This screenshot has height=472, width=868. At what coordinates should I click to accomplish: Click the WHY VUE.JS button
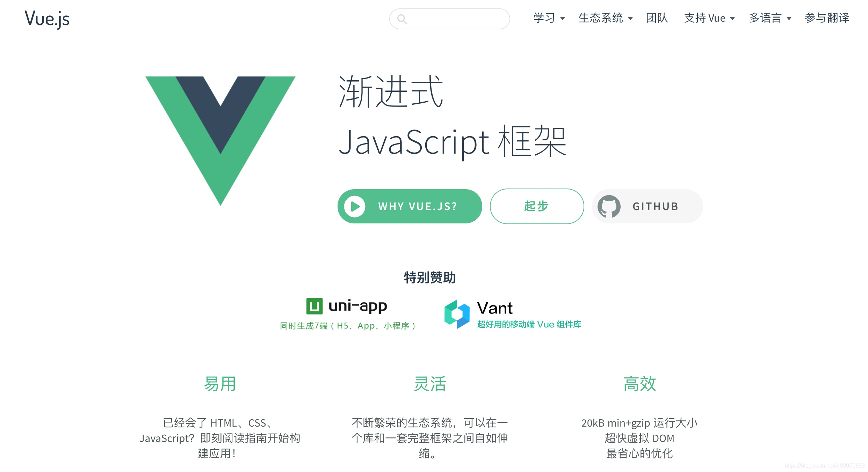407,206
